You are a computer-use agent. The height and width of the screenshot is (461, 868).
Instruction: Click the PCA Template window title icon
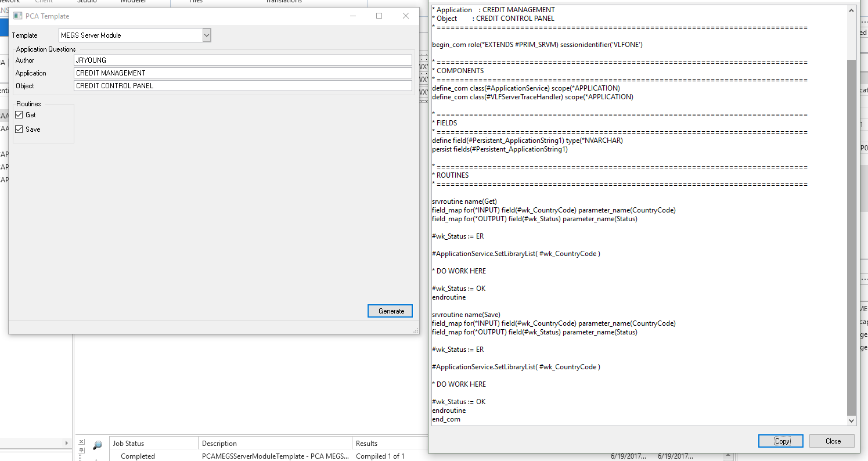pyautogui.click(x=17, y=16)
